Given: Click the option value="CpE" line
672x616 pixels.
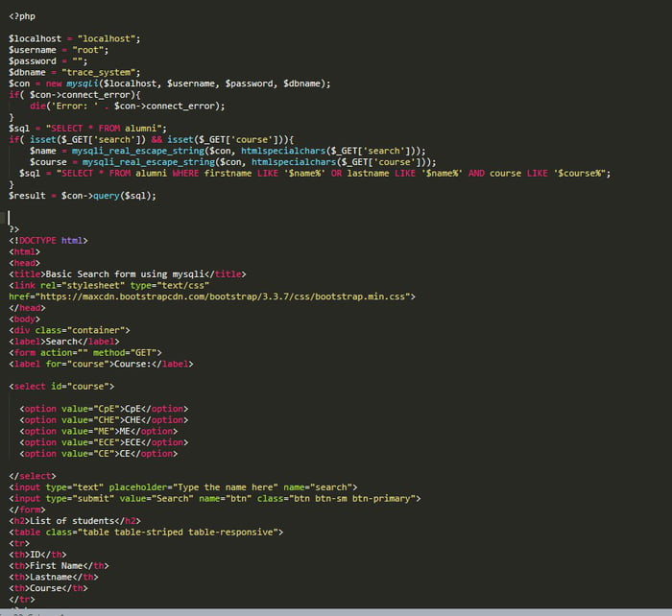Looking at the screenshot, I should [104, 409].
